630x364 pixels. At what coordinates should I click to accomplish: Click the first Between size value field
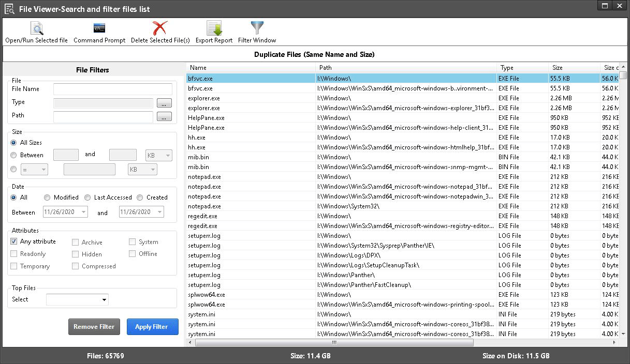coord(66,155)
